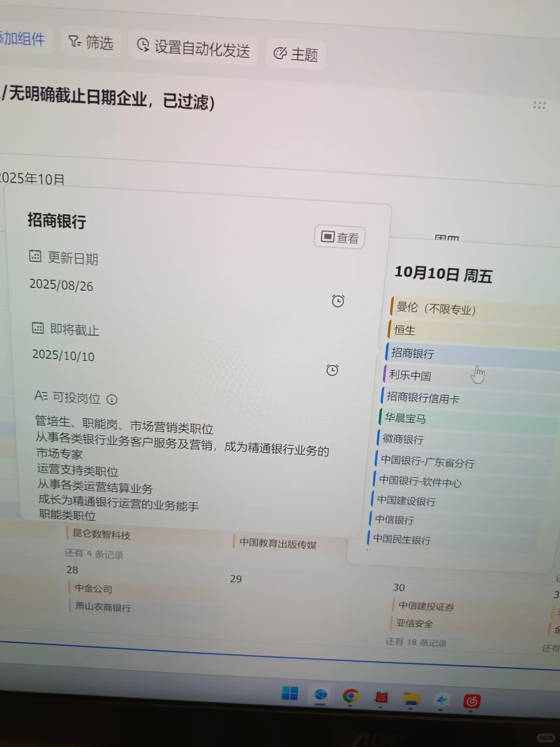Screen dimensions: 560x747
Task: Click the 10月10日 周五 header
Action: [443, 274]
